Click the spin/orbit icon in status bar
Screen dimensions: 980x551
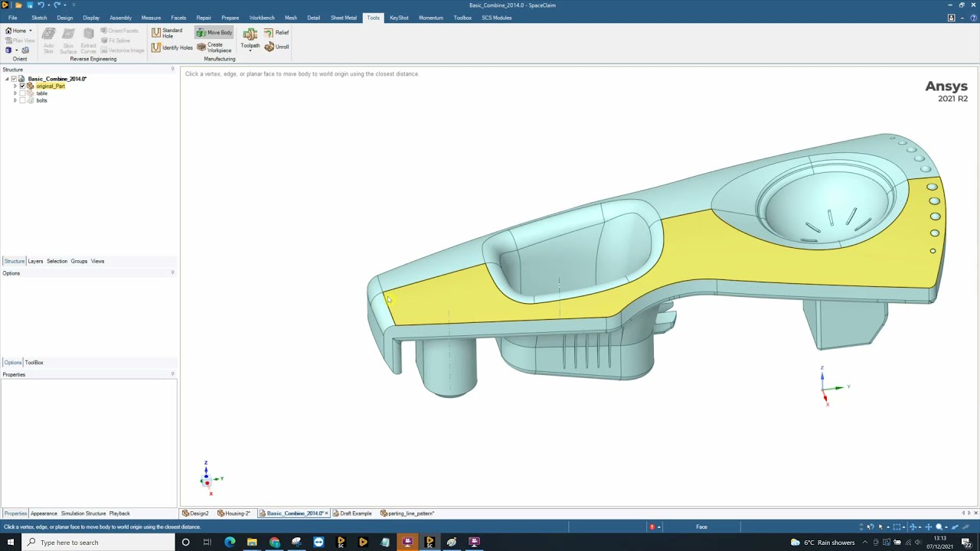coord(913,527)
